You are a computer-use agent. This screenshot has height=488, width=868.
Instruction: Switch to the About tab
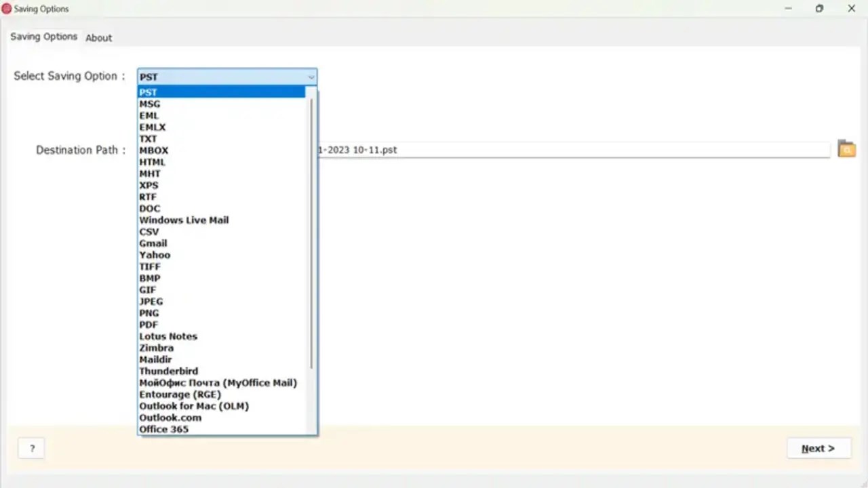98,38
